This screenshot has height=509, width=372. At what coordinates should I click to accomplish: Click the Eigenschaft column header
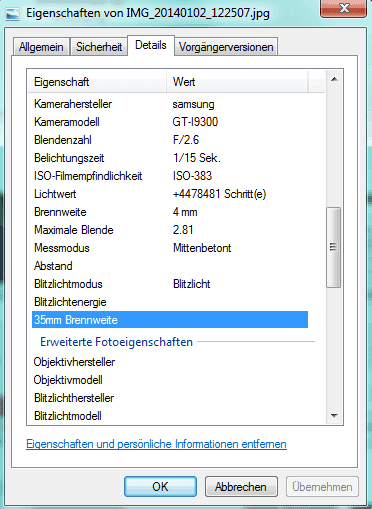(x=97, y=82)
